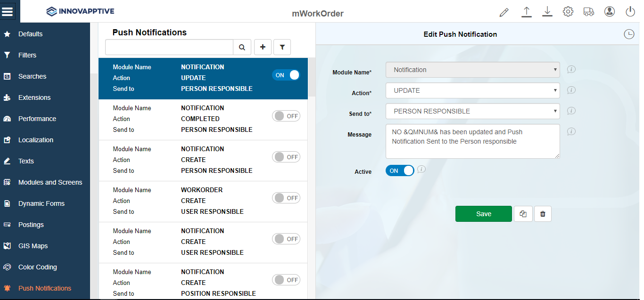Click the clock history icon
This screenshot has width=644, height=300.
[629, 34]
